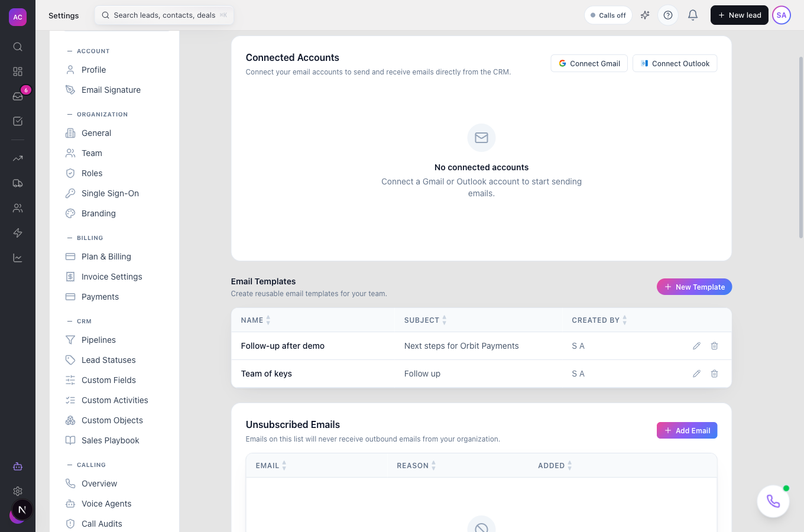Collapse the Account settings section
Screen dimensions: 804x532
(88, 51)
